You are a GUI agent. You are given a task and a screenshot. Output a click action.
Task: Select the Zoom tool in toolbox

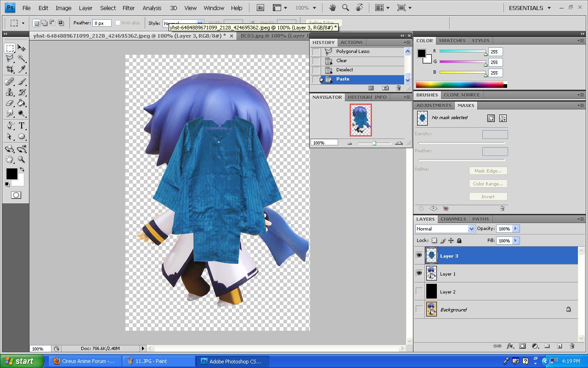[x=22, y=160]
